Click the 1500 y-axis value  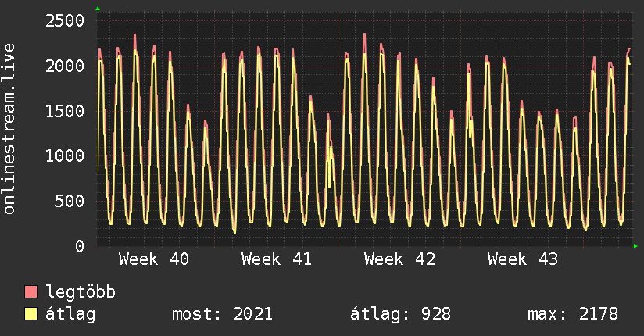click(65, 111)
